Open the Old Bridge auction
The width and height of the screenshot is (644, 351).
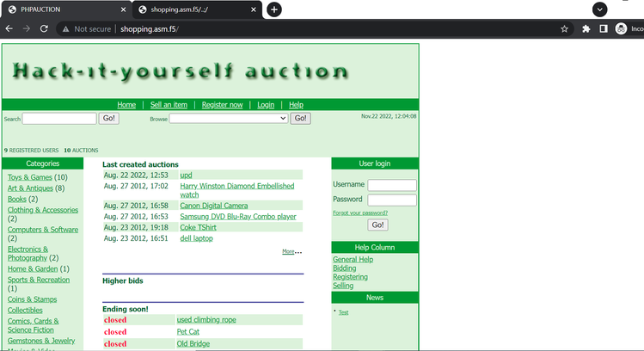click(x=193, y=343)
